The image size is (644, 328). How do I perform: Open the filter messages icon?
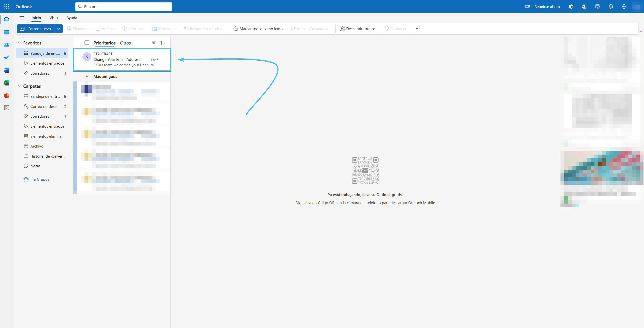(x=154, y=42)
